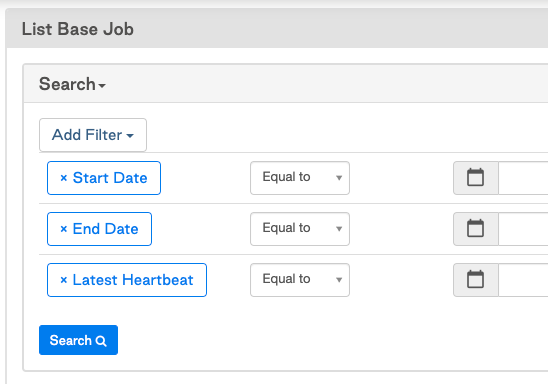548x384 pixels.
Task: Click magnifier icon in Search button
Action: click(x=101, y=341)
